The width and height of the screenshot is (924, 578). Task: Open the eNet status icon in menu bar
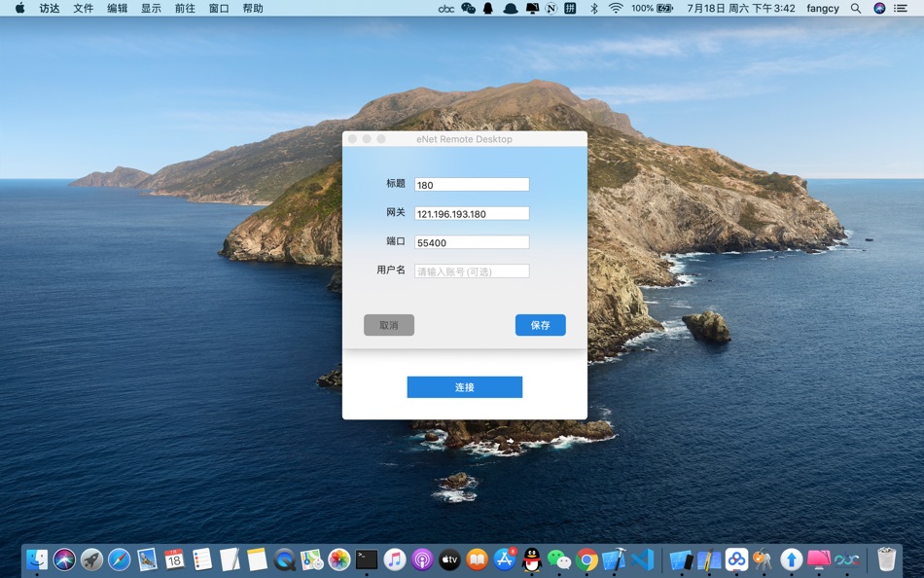449,8
